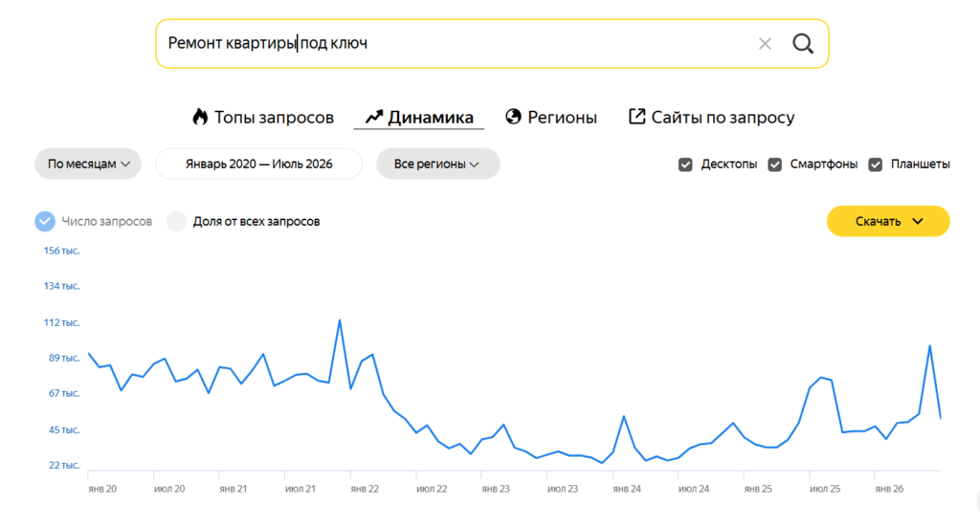Click the magnifying glass search icon

tap(803, 44)
